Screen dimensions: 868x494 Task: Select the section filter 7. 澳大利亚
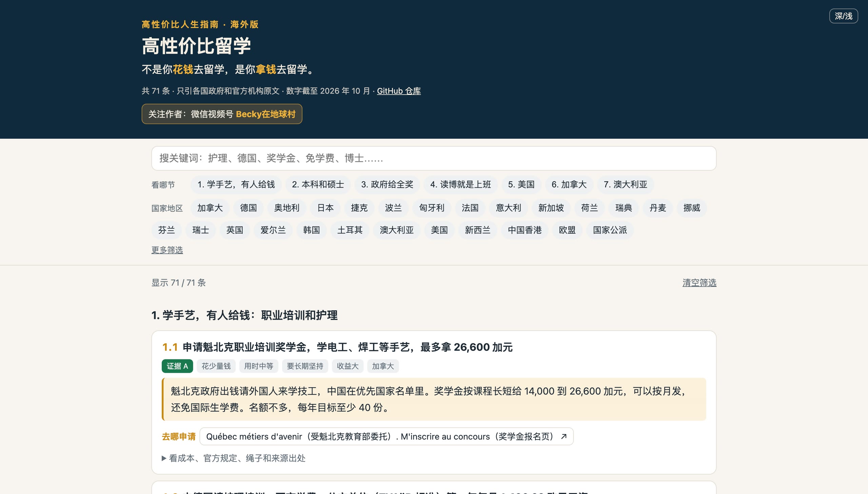pos(625,185)
